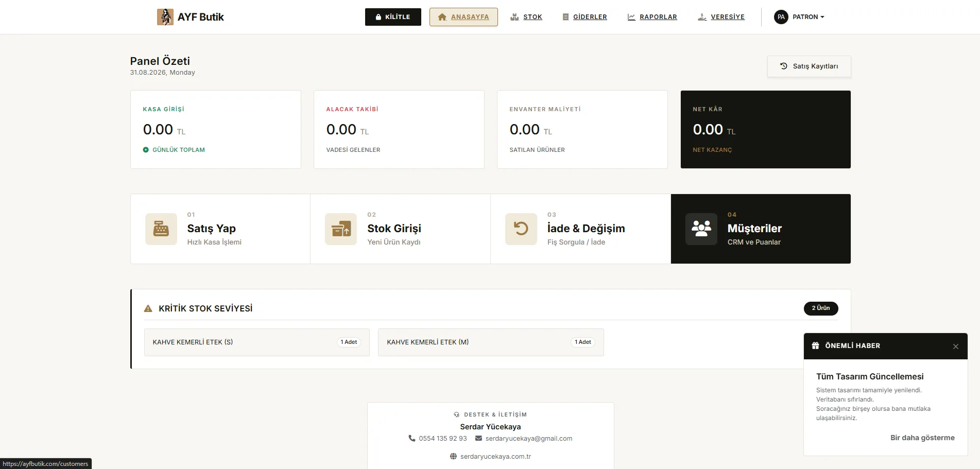980x469 pixels.
Task: Click the headset icon by DESTEK & İLETİŞİM
Action: (x=456, y=414)
